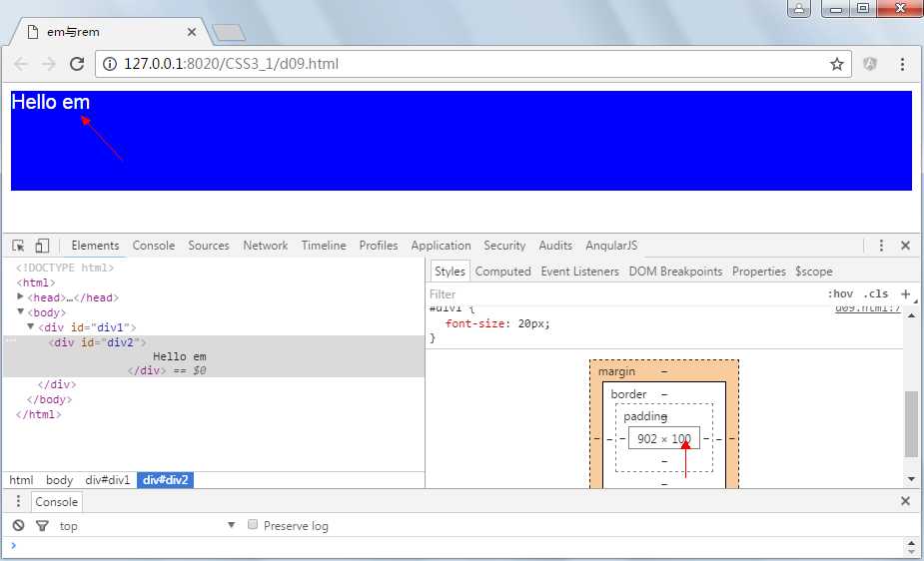Select the DOCTYPE html line

(x=65, y=268)
